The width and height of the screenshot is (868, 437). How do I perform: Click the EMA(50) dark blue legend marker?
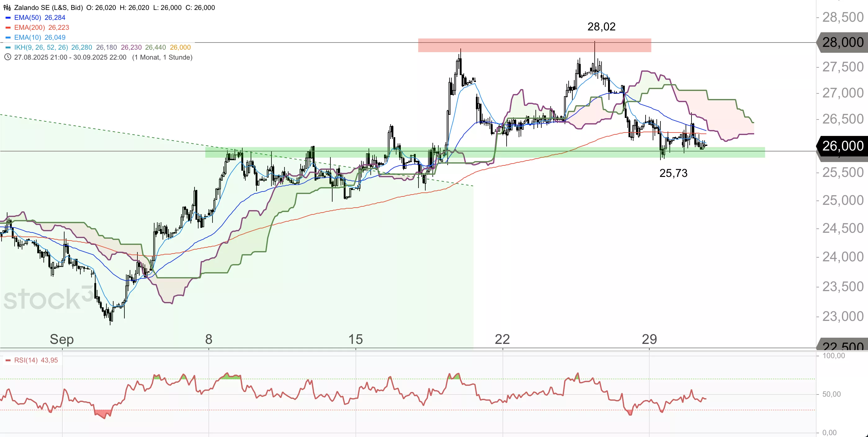click(8, 17)
